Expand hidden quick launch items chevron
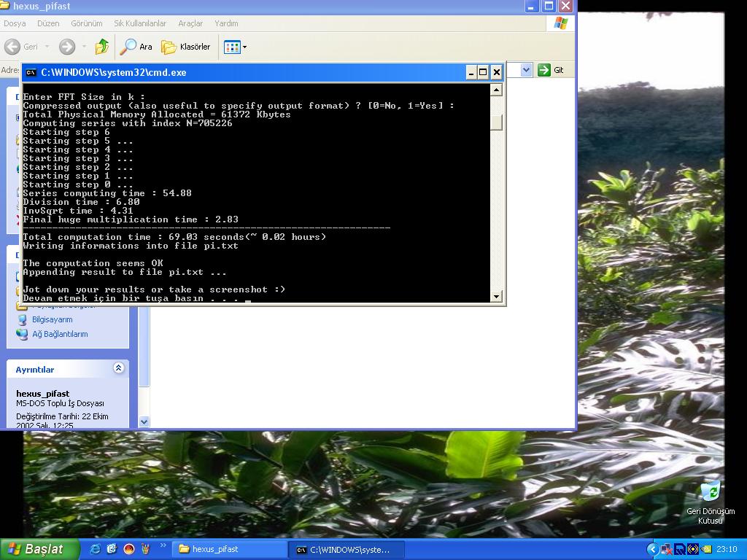The image size is (747, 560). tap(163, 545)
